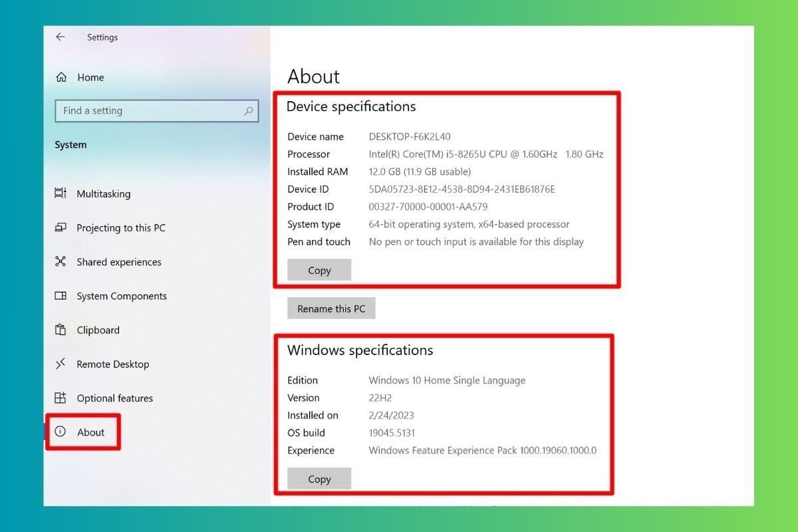Click the search magnifier in Find a setting

pos(248,110)
